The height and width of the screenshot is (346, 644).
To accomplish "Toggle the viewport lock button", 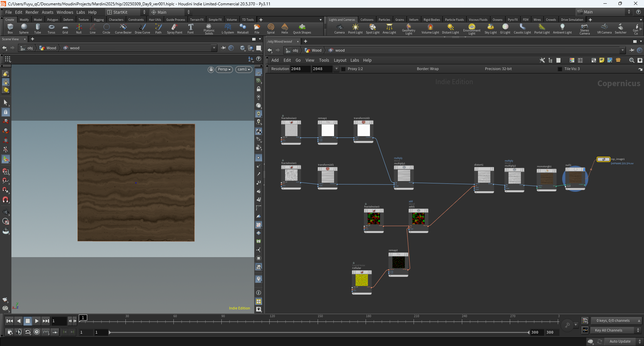I will tap(211, 69).
